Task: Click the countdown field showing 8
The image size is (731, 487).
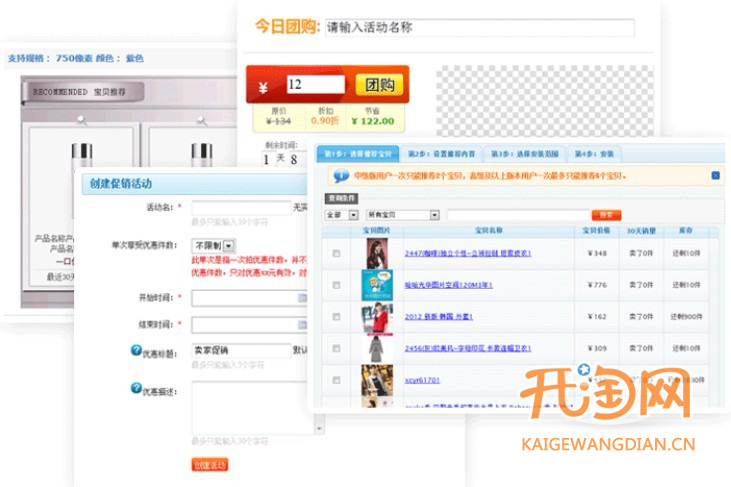Action: (297, 160)
